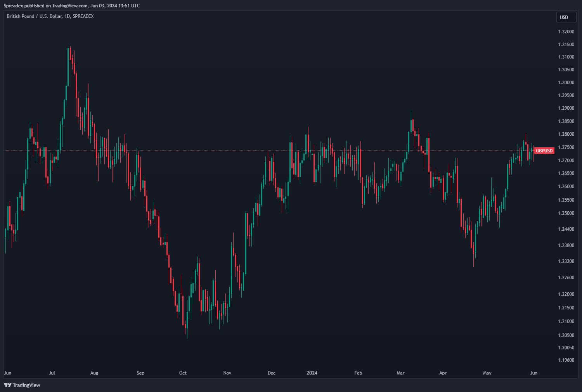Viewport: 582px width, 392px height.
Task: Click the 1.29000 price axis label
Action: [566, 108]
